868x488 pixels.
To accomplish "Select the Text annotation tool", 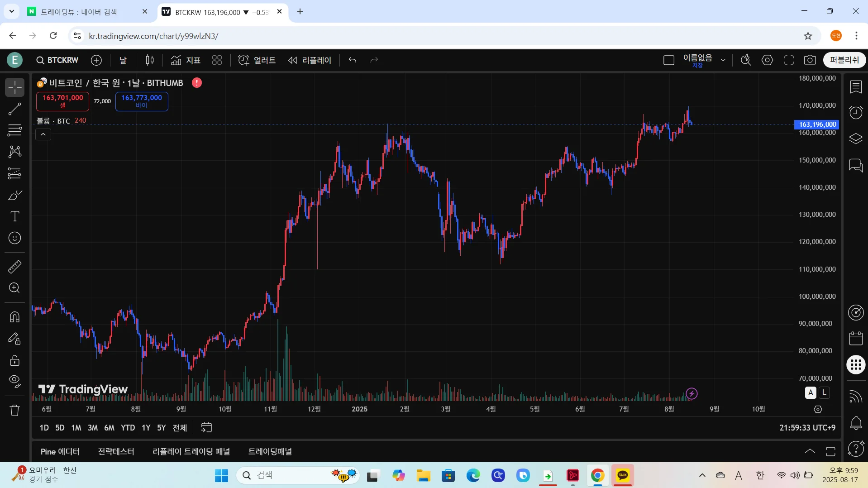I will pos(14,216).
